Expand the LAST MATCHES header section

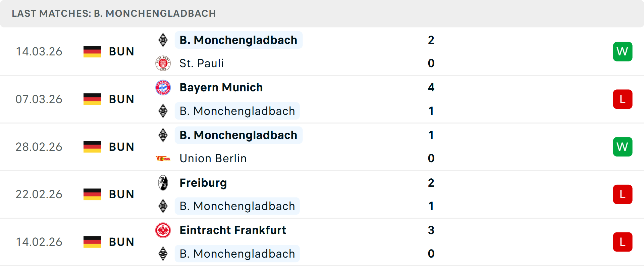coord(114,13)
